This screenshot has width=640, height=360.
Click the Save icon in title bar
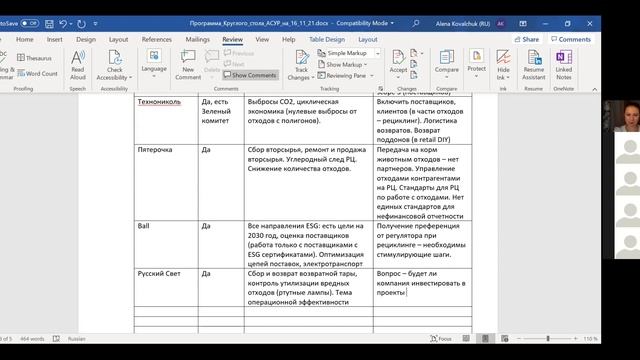click(49, 24)
